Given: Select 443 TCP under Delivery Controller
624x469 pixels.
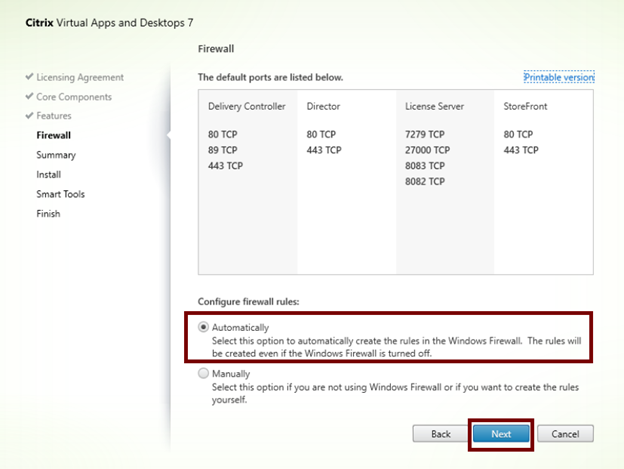Looking at the screenshot, I should (225, 165).
